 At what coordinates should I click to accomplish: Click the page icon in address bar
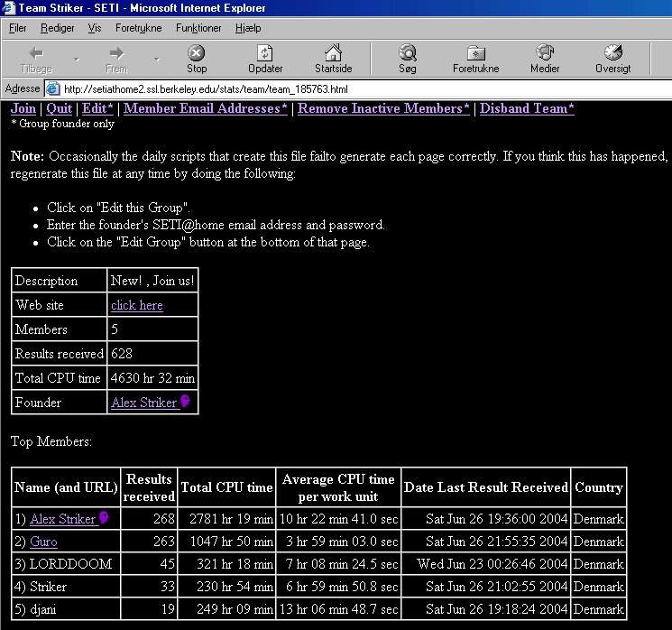click(x=52, y=88)
